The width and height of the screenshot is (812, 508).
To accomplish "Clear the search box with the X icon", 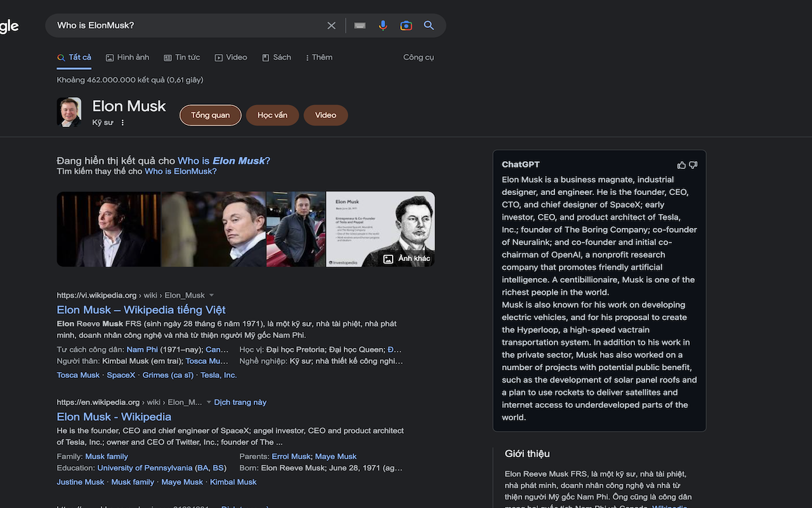I will click(331, 25).
